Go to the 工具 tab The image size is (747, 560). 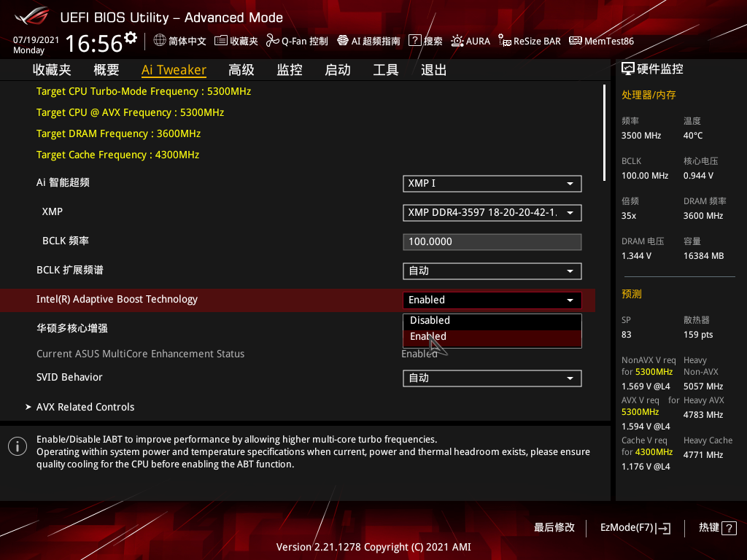click(386, 70)
